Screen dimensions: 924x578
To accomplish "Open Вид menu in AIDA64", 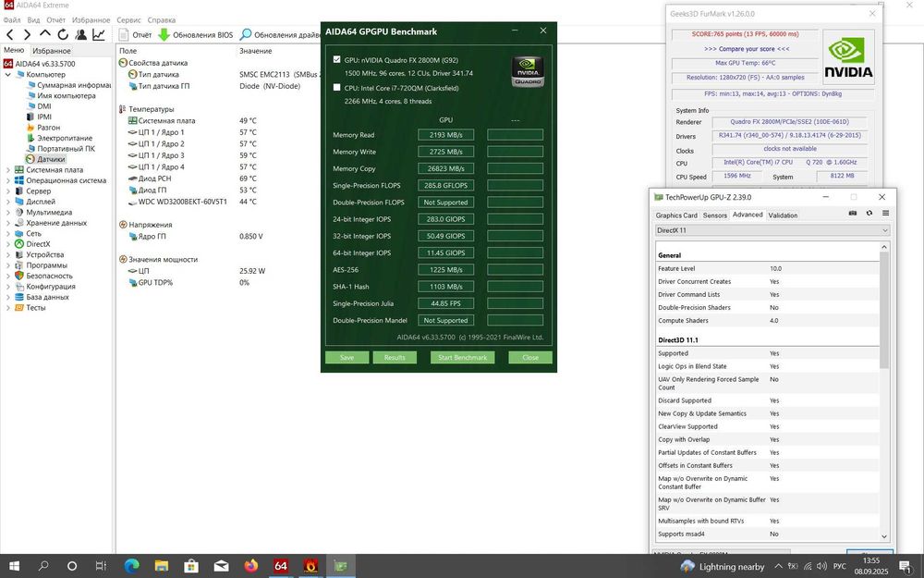I will point(33,20).
